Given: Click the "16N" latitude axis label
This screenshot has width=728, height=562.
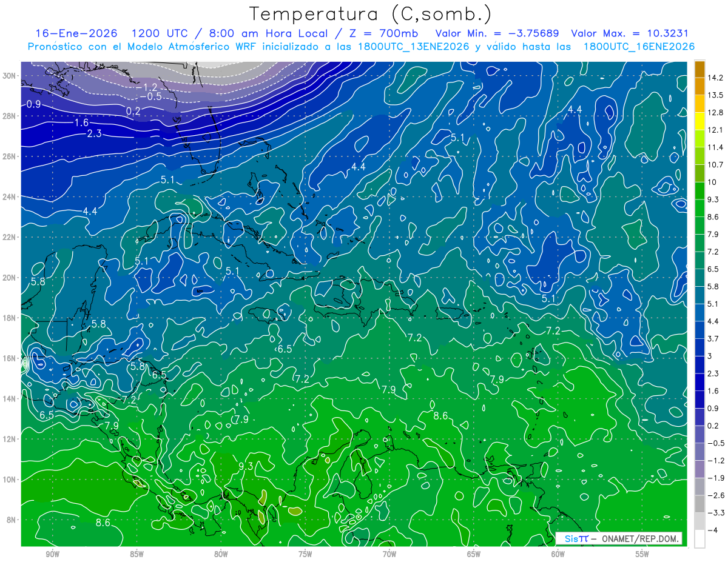Looking at the screenshot, I should pyautogui.click(x=9, y=358).
